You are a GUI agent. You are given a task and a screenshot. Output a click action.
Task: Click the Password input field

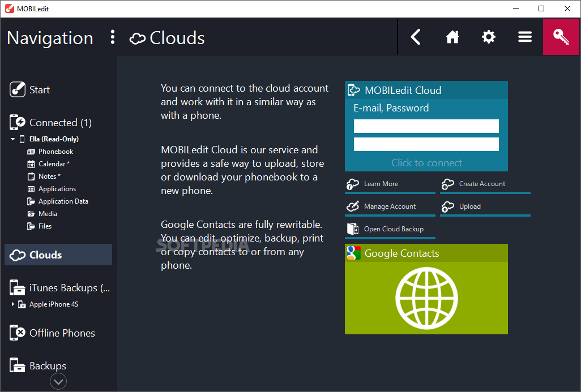426,144
